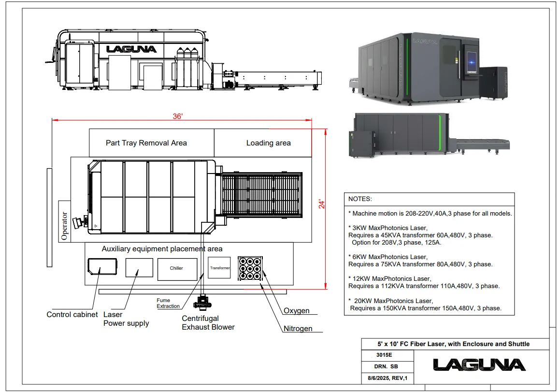Click the centrifugal exhaust blower symbol
The width and height of the screenshot is (560, 392).
[202, 302]
